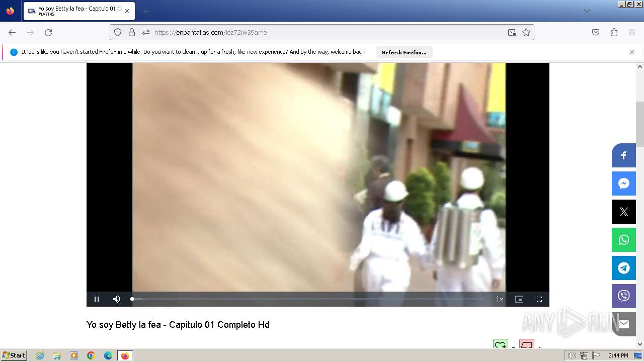This screenshot has height=362, width=644.
Task: Click Refresh Firefox button
Action: (x=404, y=52)
